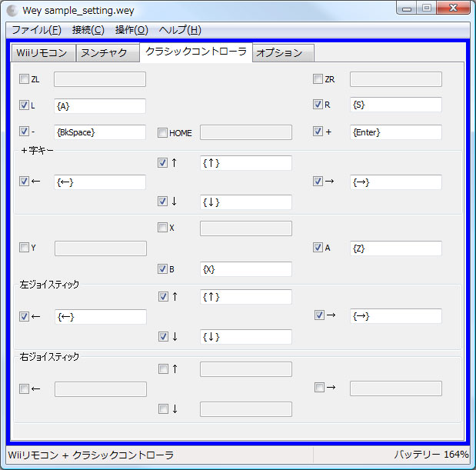Click the 左ジョイスティック down field {↓}
Image resolution: width=476 pixels, height=470 pixels.
tap(246, 337)
